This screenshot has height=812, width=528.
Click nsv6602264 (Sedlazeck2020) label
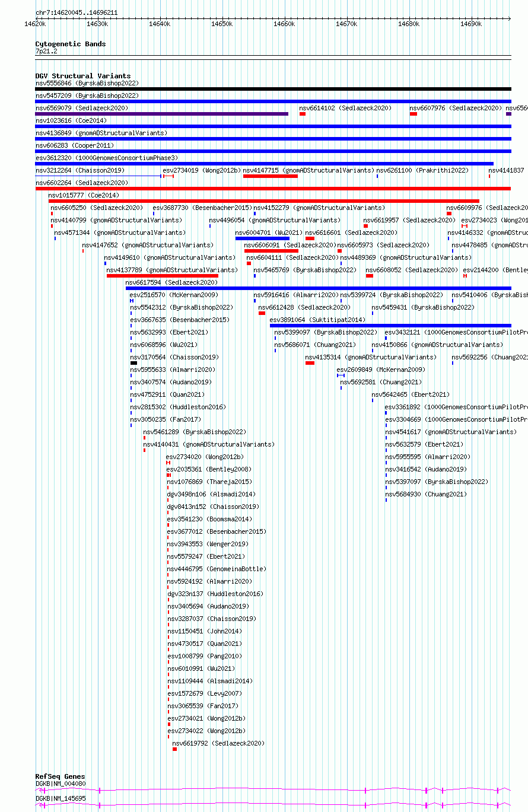click(82, 183)
